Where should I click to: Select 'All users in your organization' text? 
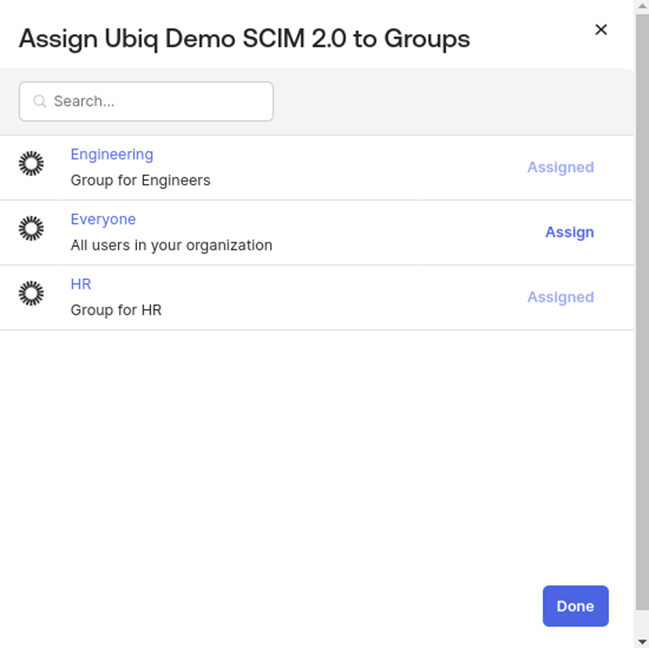point(171,245)
